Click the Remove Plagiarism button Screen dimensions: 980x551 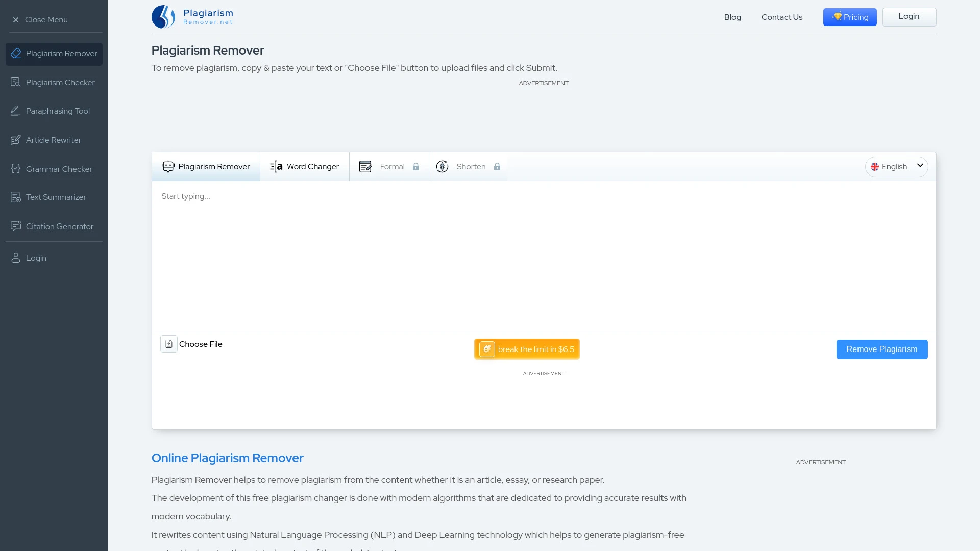coord(881,349)
